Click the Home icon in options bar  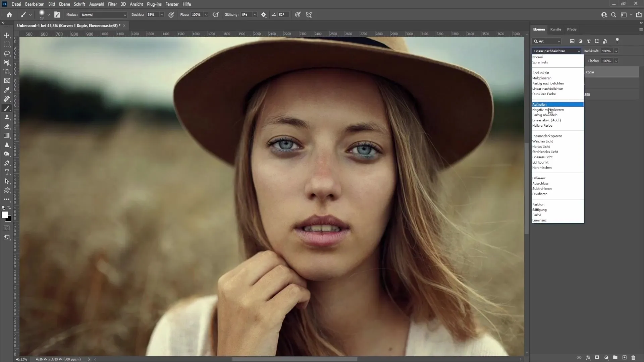[x=9, y=15]
